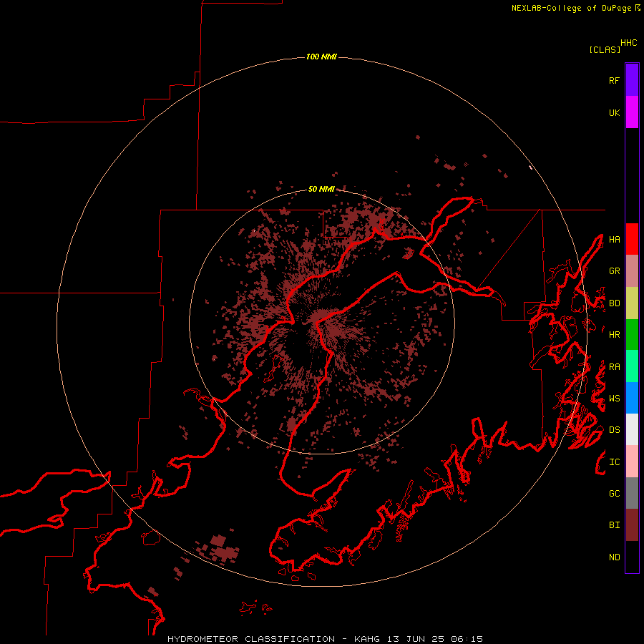This screenshot has width=644, height=644.
Task: Click the DS legend label
Action: tap(614, 430)
